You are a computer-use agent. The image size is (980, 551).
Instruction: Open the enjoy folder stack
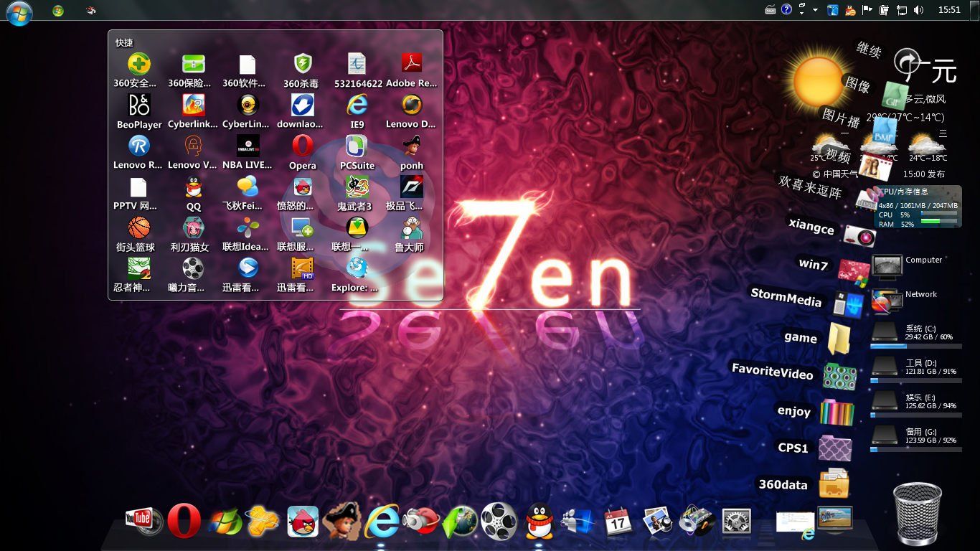(x=837, y=413)
